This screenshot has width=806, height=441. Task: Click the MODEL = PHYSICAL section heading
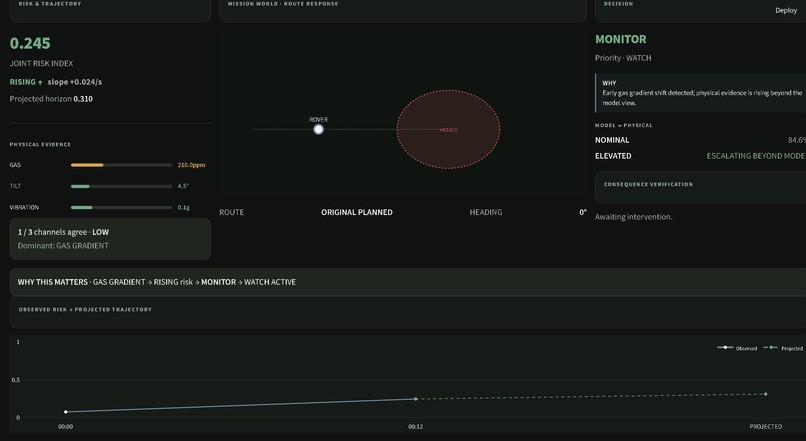[624, 125]
